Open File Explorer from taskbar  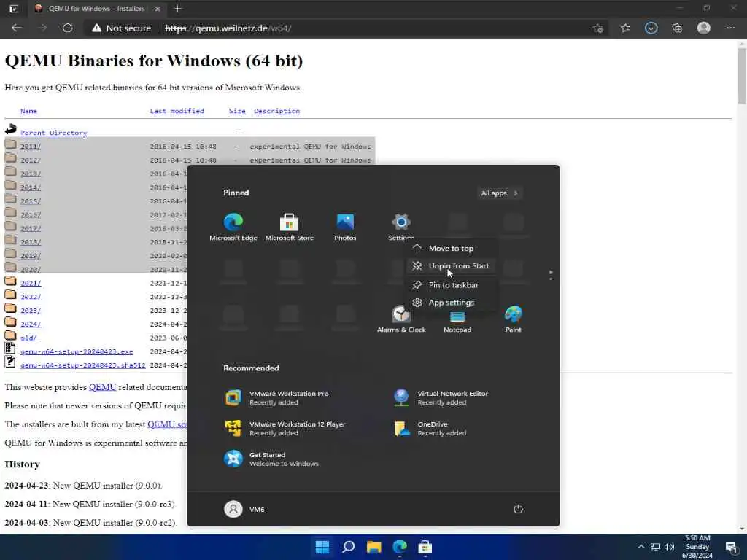[x=374, y=547]
